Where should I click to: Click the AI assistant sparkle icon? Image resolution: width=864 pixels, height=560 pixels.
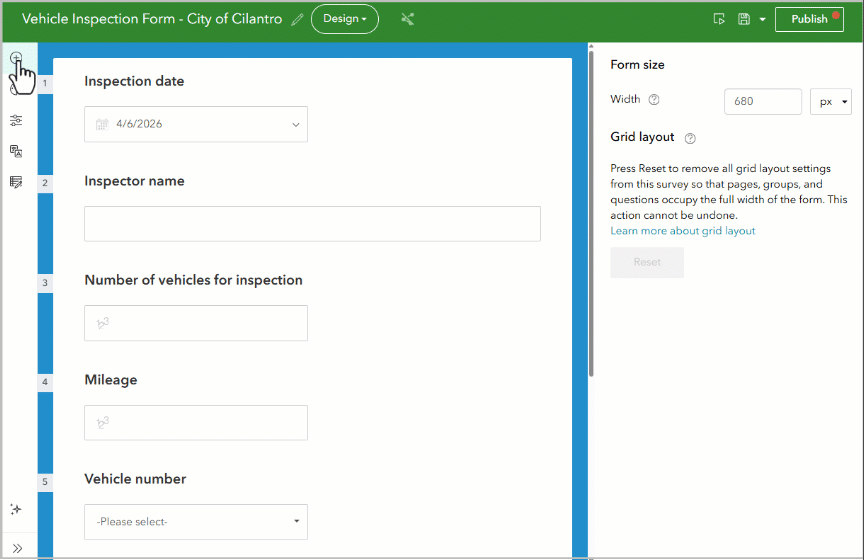[16, 509]
